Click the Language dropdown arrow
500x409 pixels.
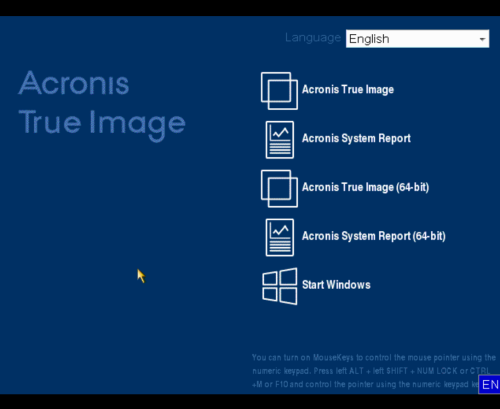coord(482,39)
